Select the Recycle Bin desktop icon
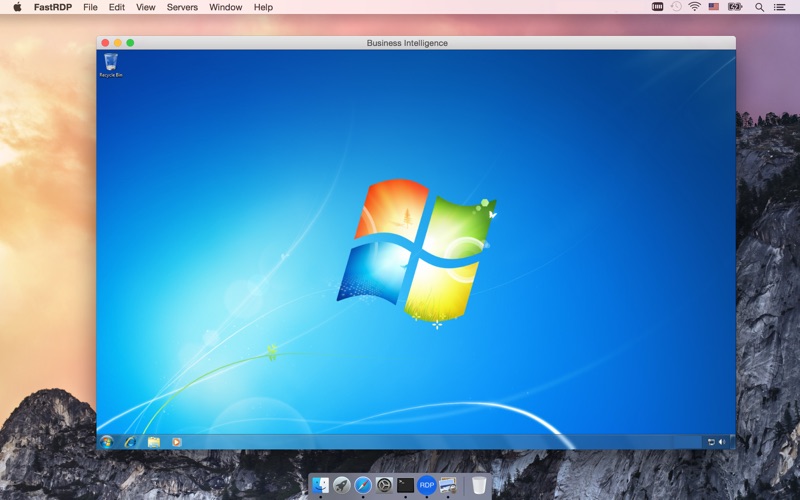The width and height of the screenshot is (800, 500). click(111, 65)
